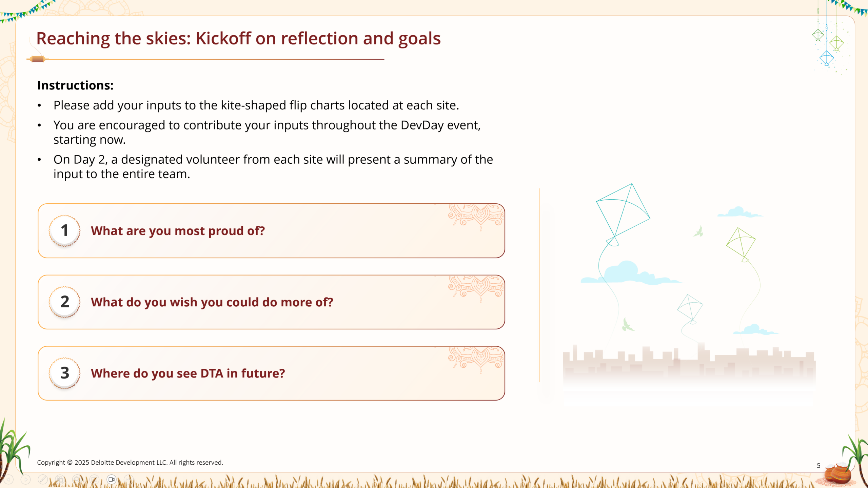Open the See All Slides grid
The width and height of the screenshot is (868, 488).
click(x=60, y=479)
